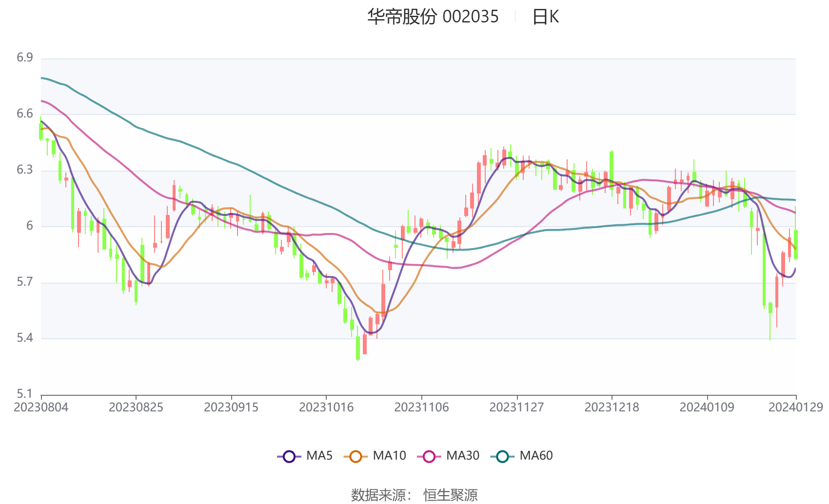Hide the MA10 series via its label
Image resolution: width=829 pixels, height=504 pixels.
[389, 456]
